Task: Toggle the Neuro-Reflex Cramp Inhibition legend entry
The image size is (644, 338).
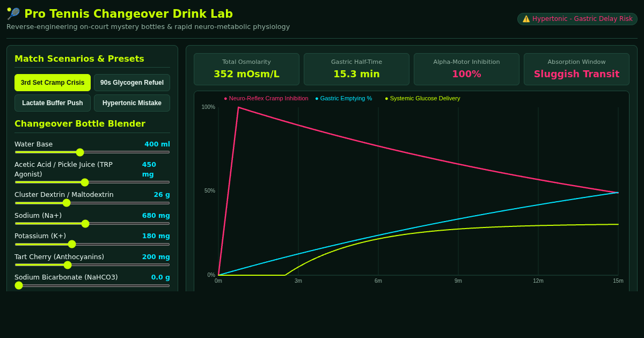Action: coord(266,98)
